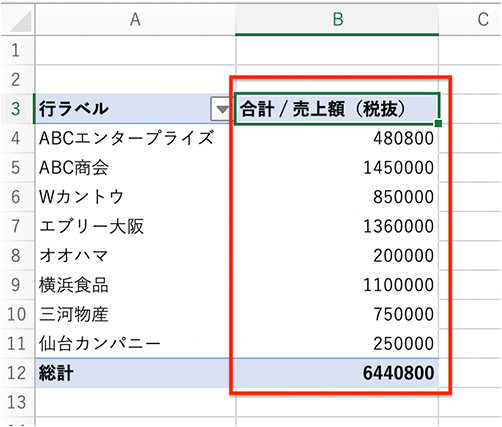502x427 pixels.
Task: Select row 6 header
Action: tap(17, 197)
